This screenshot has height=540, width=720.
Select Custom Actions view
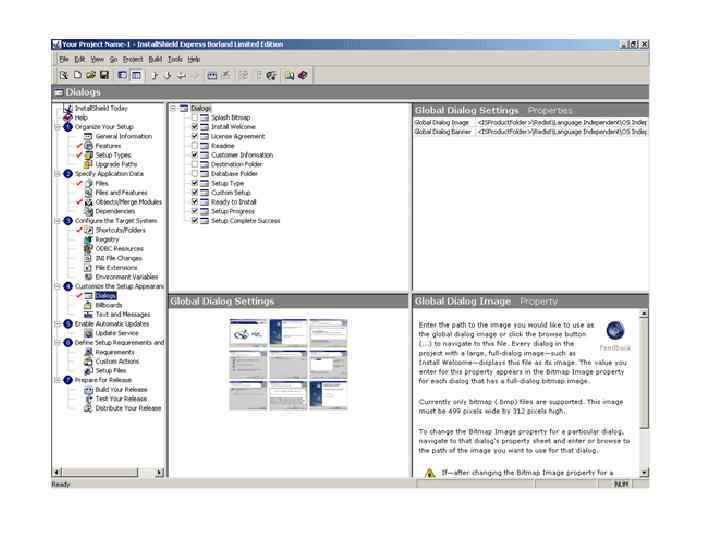pos(117,361)
